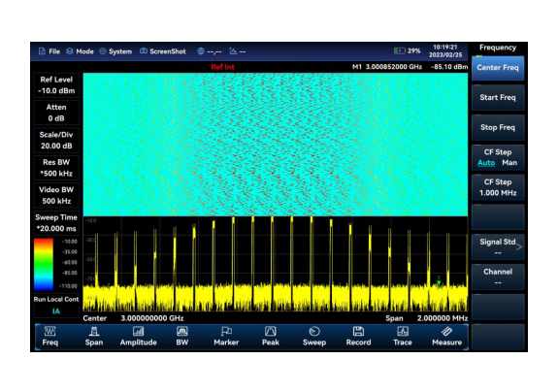
Task: Open the Mode menu
Action: 81,51
